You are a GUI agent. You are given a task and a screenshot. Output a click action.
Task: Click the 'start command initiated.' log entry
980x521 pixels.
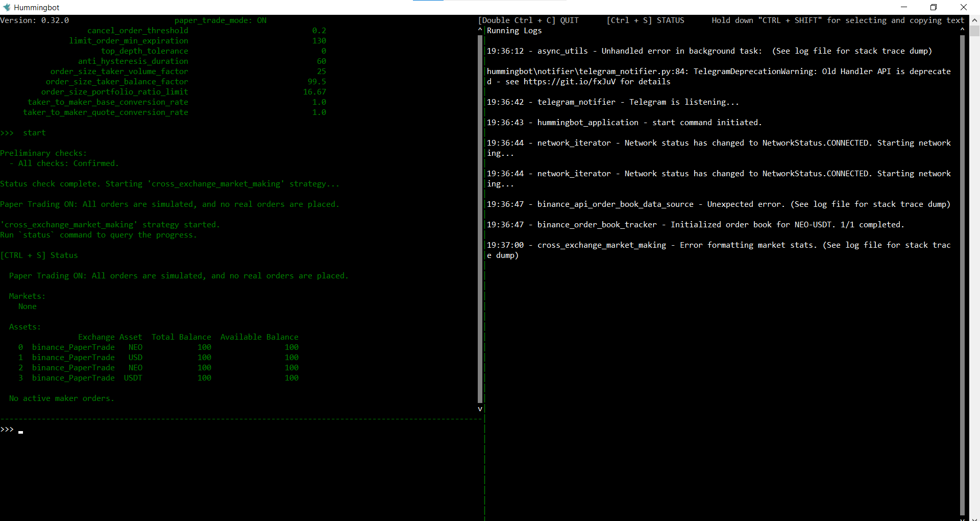coord(624,123)
